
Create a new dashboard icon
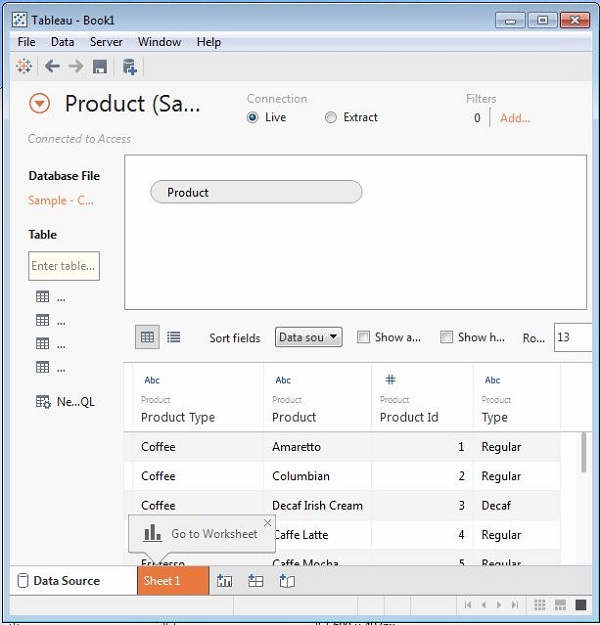256,581
